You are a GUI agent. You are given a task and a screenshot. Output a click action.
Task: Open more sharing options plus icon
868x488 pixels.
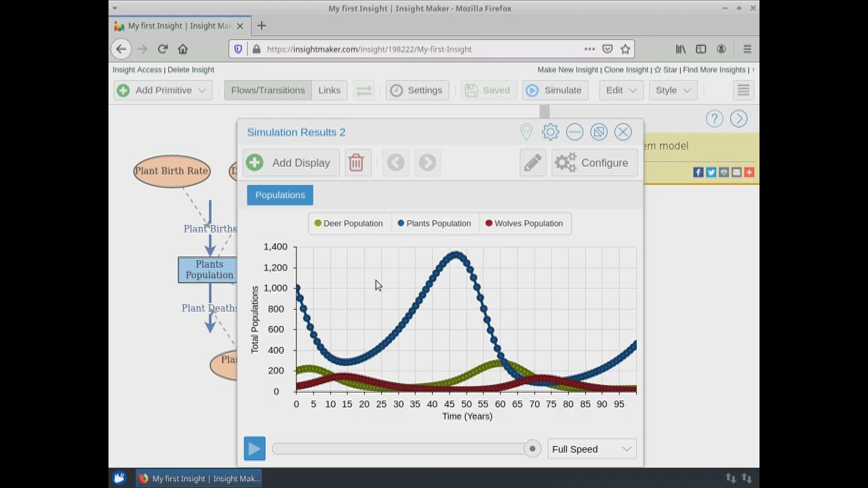pyautogui.click(x=749, y=172)
